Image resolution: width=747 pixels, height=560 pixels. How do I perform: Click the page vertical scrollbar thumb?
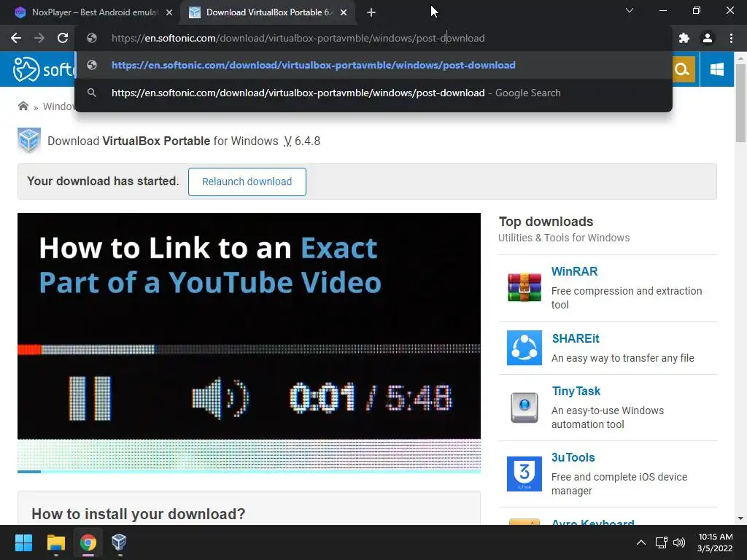tap(740, 102)
